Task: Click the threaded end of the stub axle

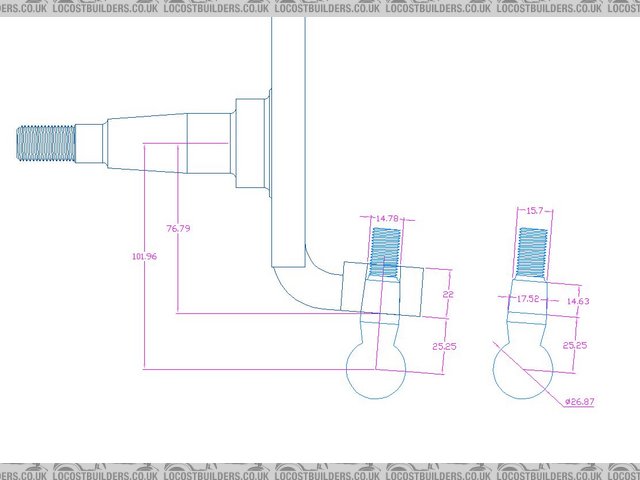Action: (46, 143)
